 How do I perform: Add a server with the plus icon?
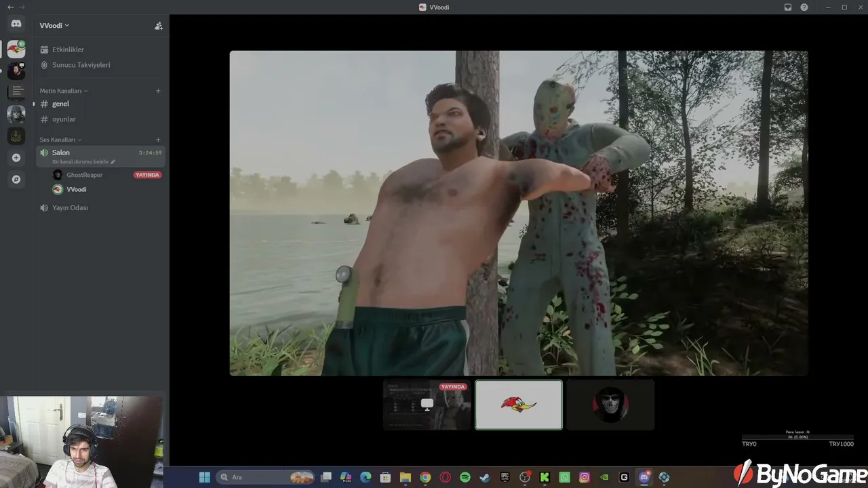pyautogui.click(x=16, y=158)
